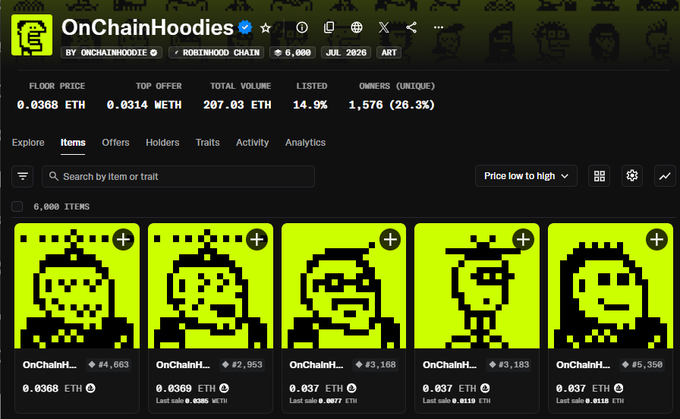Viewport: 680px width, 419px height.
Task: Go to the Holders tab
Action: pyautogui.click(x=162, y=143)
